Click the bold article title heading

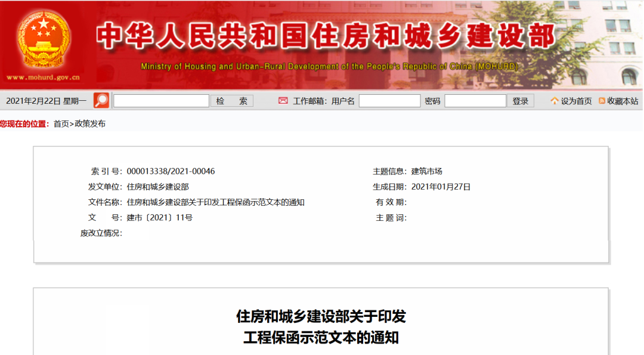coord(321,327)
